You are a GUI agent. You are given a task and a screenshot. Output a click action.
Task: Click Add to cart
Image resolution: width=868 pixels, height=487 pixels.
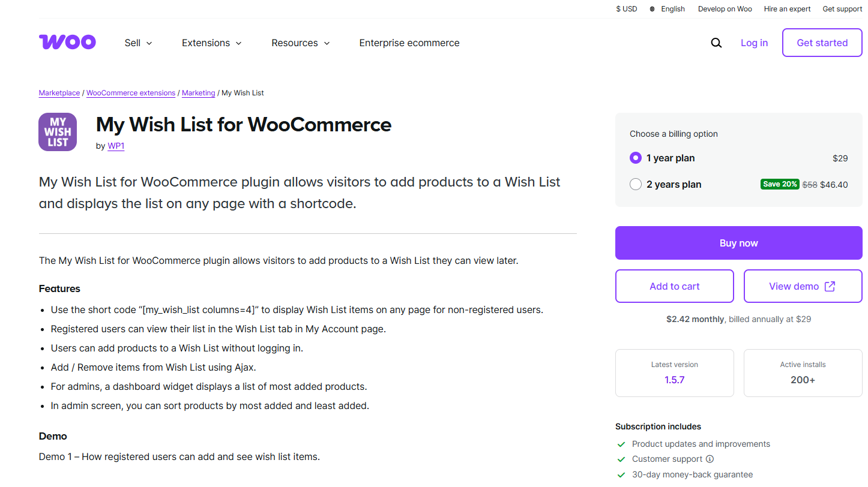675,286
